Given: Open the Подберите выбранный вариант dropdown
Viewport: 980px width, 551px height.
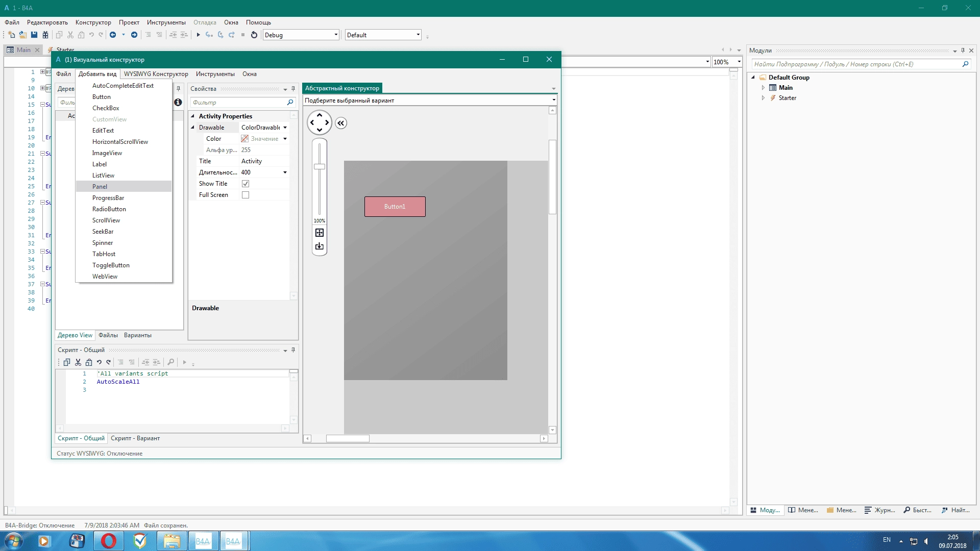Looking at the screenshot, I should point(430,100).
